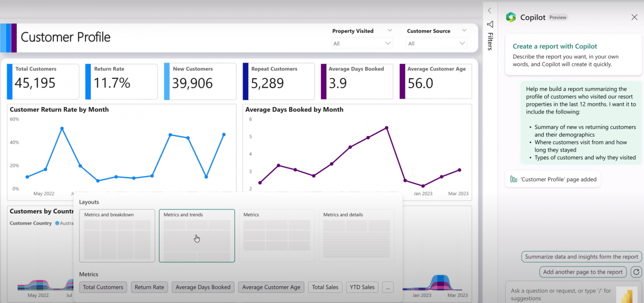Select the Metrics and trends layout thumbnail
Screen dimensions: 644x303
[197, 235]
